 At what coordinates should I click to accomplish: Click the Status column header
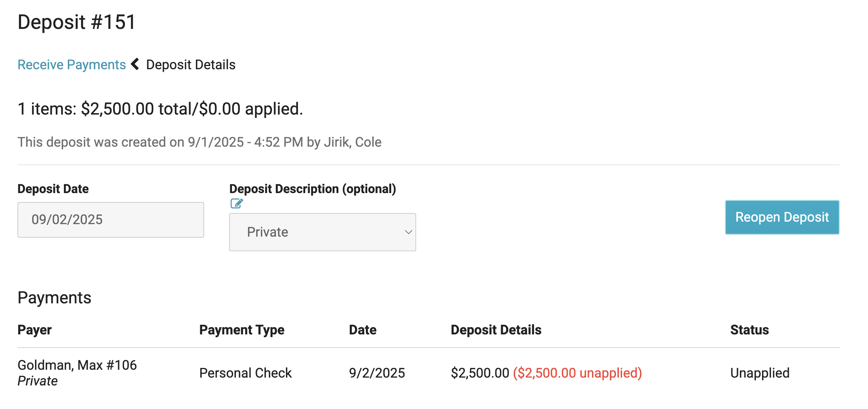pyautogui.click(x=749, y=330)
